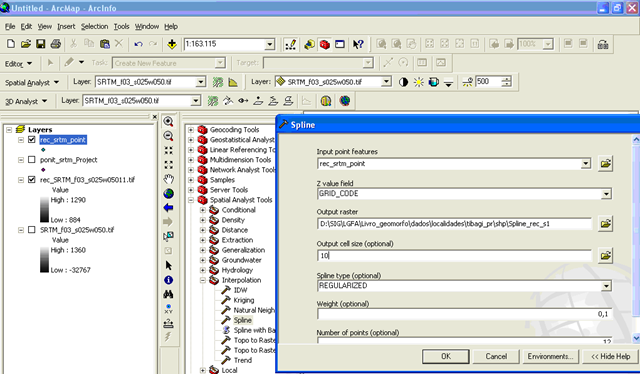This screenshot has width=640, height=374.
Task: Open the Tools menu
Action: [121, 27]
